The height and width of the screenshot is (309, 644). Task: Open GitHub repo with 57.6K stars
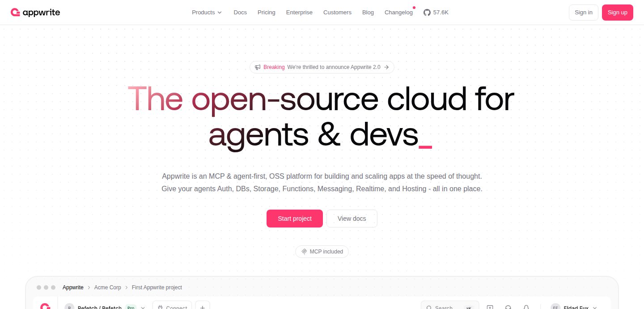[x=436, y=13]
